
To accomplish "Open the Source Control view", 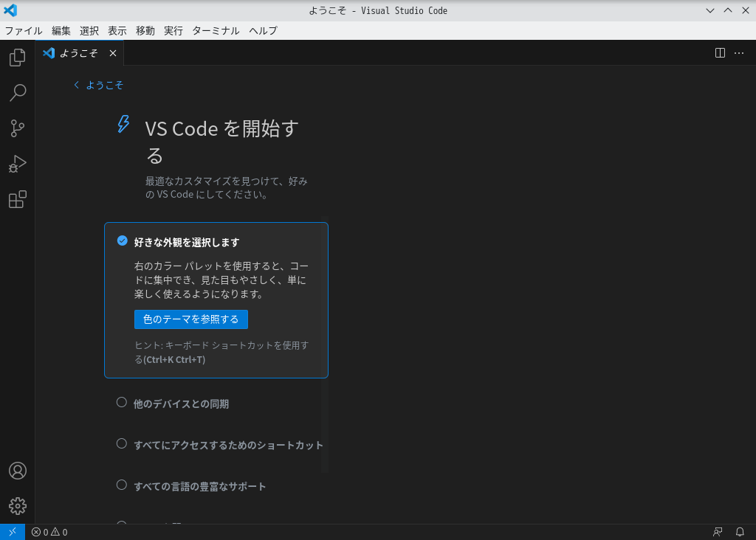I will pos(18,128).
